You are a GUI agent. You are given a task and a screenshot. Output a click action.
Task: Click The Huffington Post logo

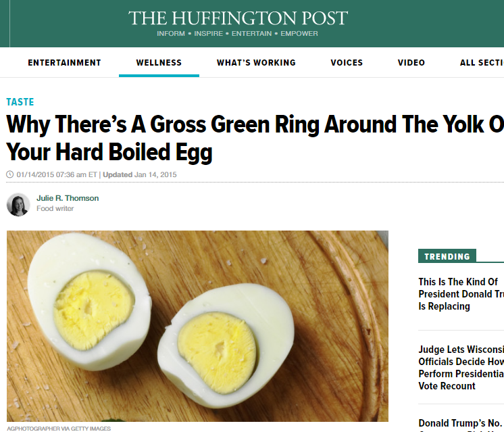pyautogui.click(x=238, y=18)
